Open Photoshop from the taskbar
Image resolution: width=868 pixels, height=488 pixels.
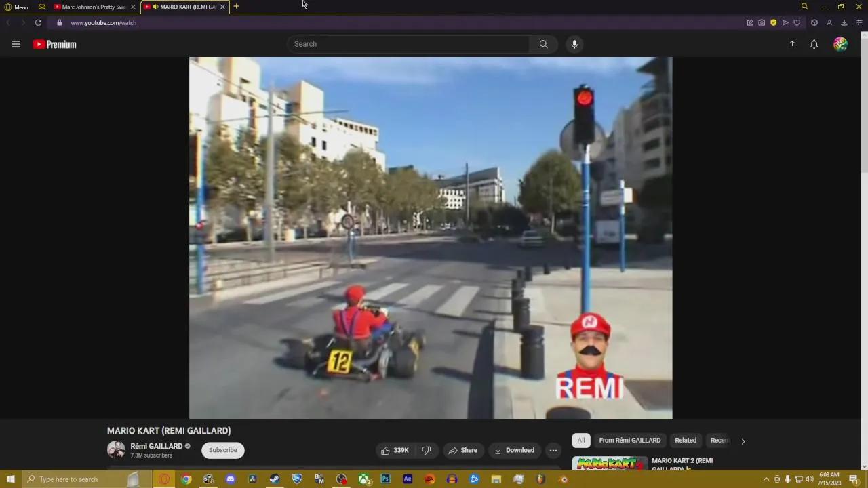pyautogui.click(x=385, y=479)
